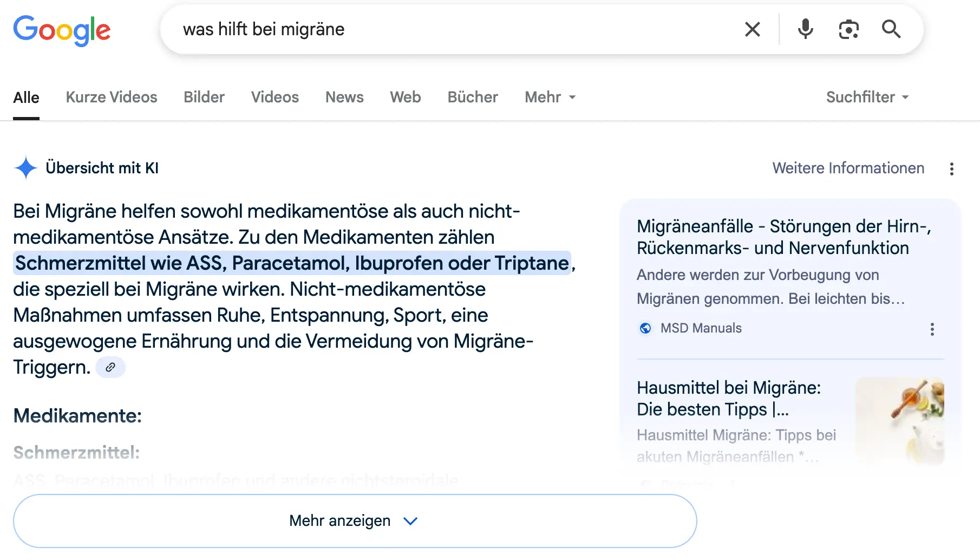The image size is (980, 560).
Task: Click the 'Übersicht mit KI' heading
Action: (102, 168)
